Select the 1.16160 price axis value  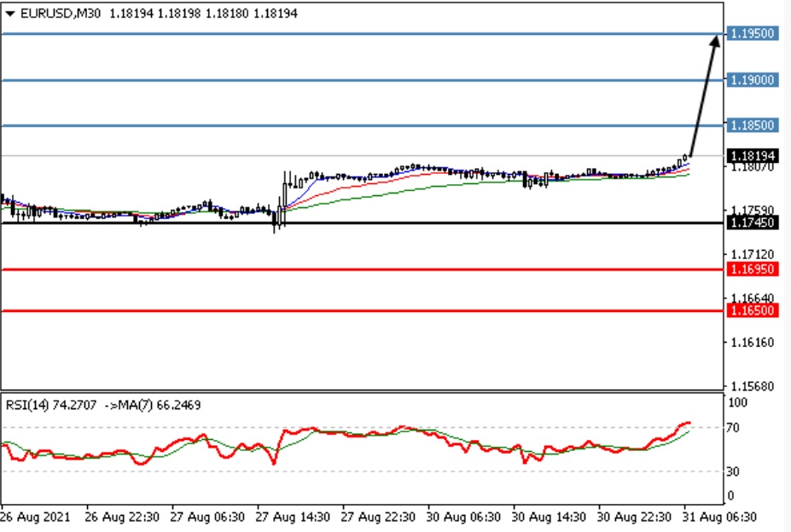coord(752,343)
